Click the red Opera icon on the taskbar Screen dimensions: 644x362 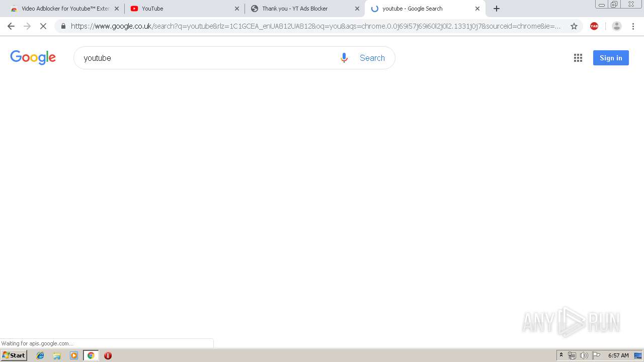[x=108, y=355]
